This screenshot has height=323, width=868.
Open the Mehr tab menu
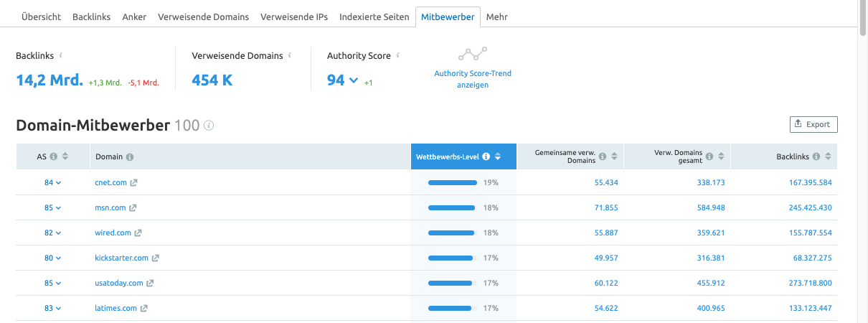(496, 17)
